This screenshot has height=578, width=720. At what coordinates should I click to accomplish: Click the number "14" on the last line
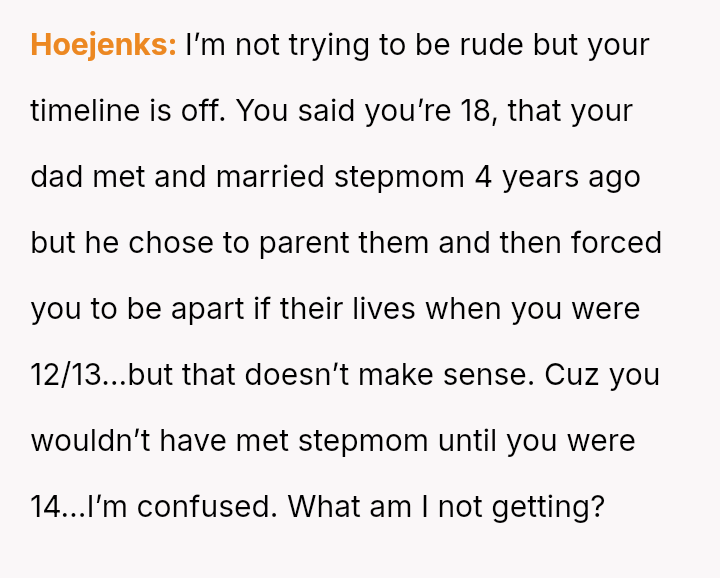coord(46,507)
